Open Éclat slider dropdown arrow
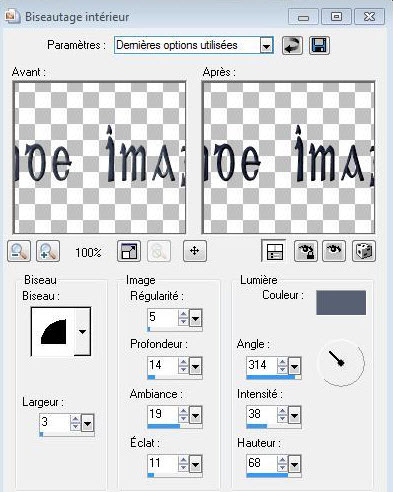393x492 pixels. pos(195,464)
